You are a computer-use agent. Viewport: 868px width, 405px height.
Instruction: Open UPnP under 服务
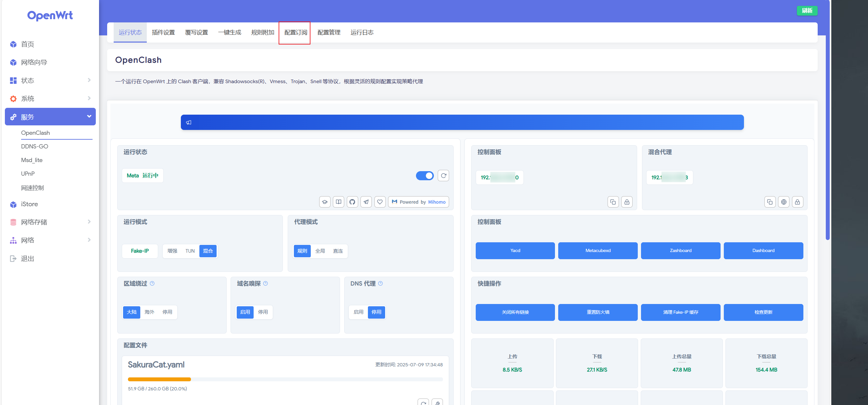28,174
